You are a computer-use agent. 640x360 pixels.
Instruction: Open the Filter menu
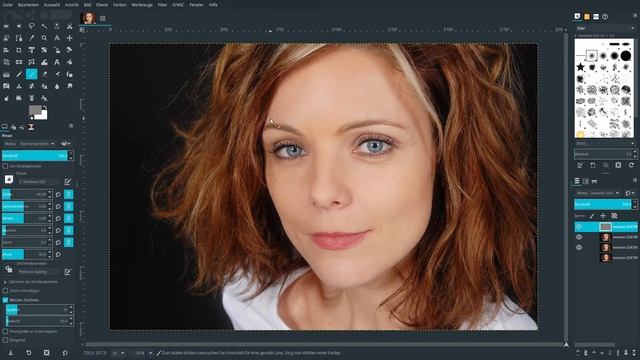pos(162,5)
